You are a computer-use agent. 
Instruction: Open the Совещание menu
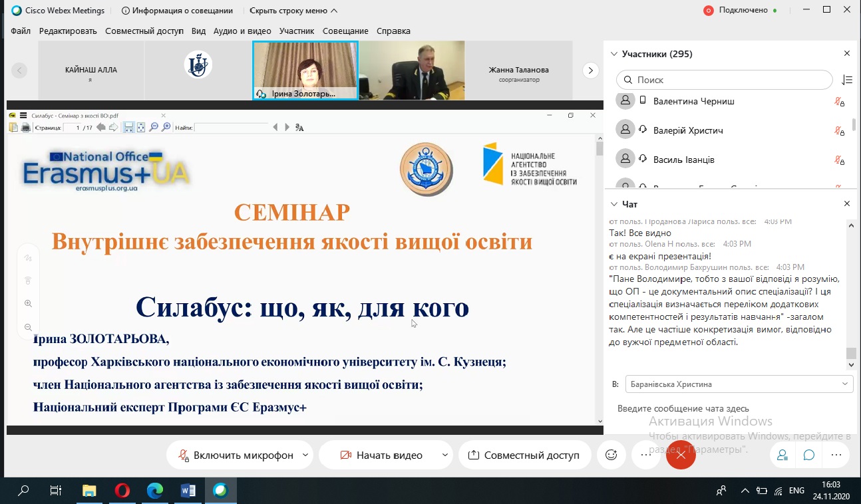(345, 31)
